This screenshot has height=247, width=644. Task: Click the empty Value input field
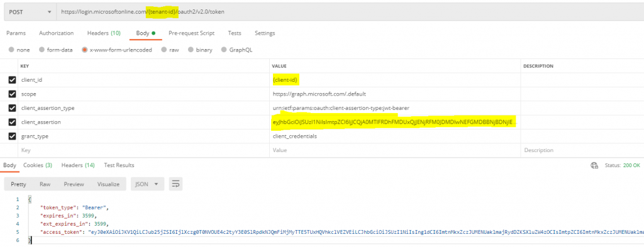(x=395, y=150)
